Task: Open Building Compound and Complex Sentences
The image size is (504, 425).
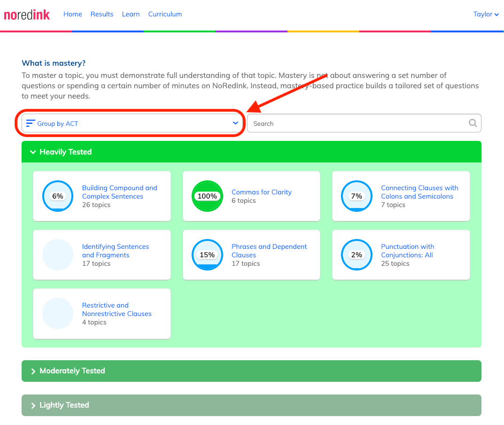Action: (x=120, y=192)
